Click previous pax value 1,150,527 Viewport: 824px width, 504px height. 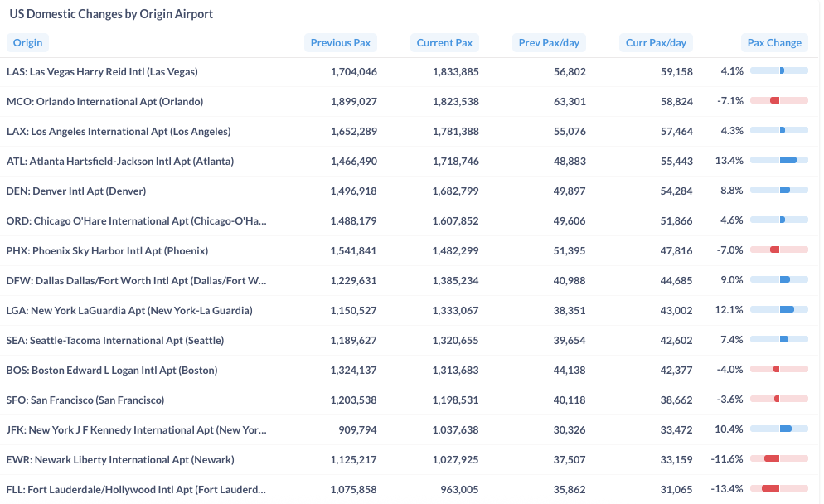point(354,311)
